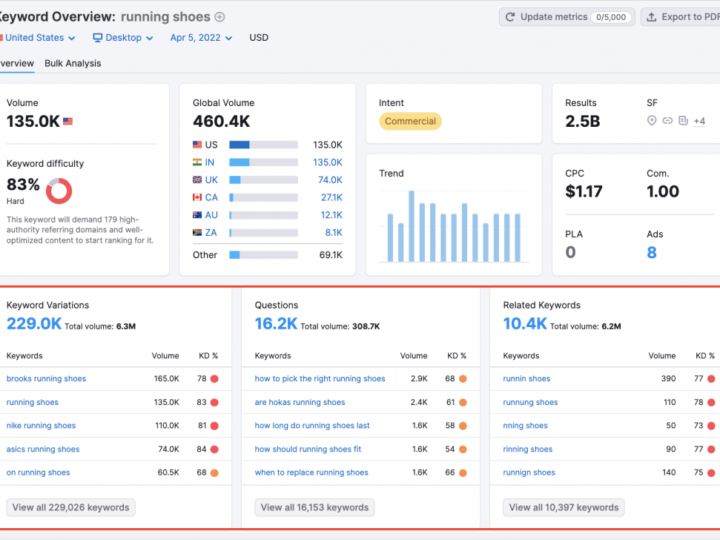
Task: Open how should running shoes fit question
Action: 308,449
